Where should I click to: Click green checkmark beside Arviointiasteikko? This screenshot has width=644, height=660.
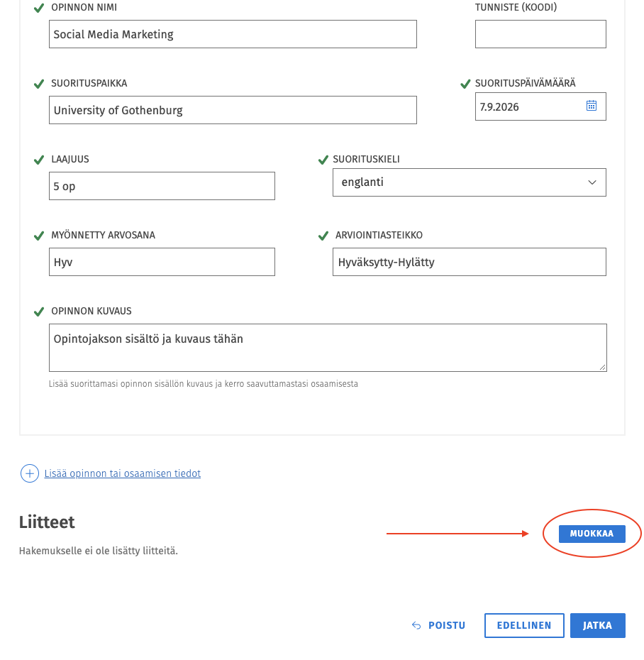coord(323,236)
